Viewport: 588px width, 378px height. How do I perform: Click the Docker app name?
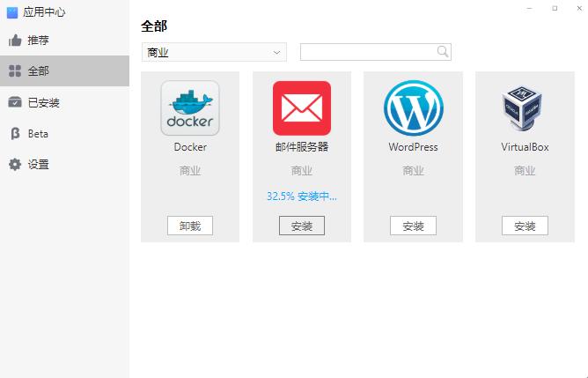tap(190, 147)
